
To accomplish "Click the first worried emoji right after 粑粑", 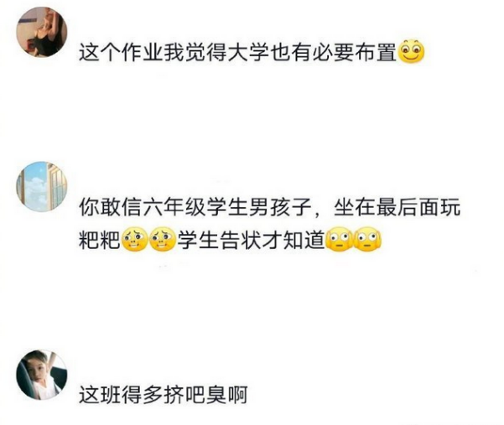I will click(x=135, y=240).
